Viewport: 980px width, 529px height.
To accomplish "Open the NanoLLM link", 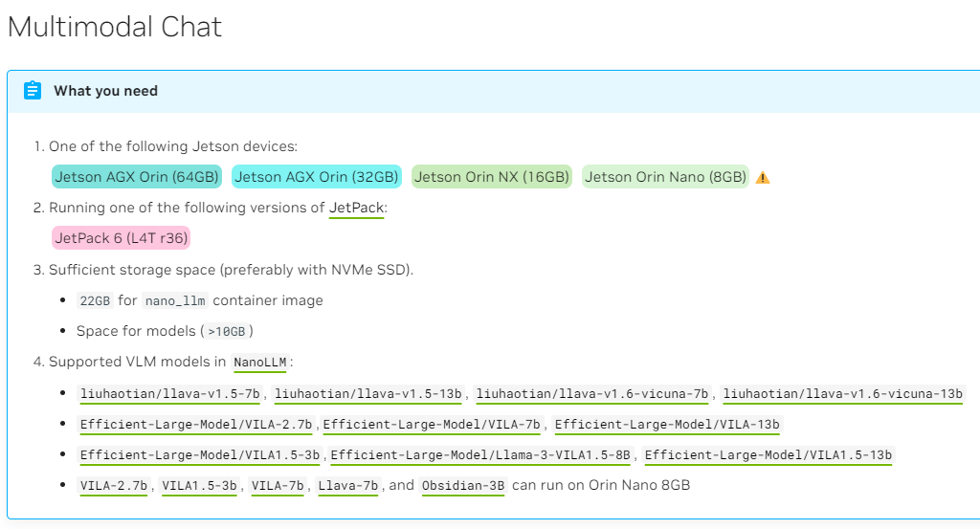I will (260, 363).
